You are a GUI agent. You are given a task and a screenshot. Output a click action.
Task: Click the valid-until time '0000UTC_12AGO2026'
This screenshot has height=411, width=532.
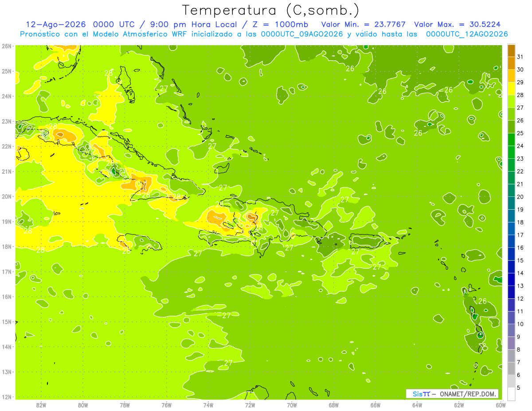467,34
